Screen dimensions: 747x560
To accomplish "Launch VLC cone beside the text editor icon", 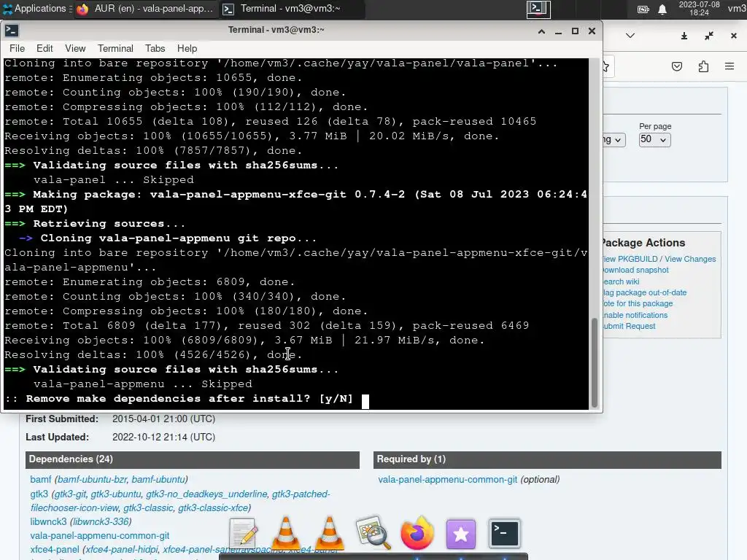I will click(286, 532).
